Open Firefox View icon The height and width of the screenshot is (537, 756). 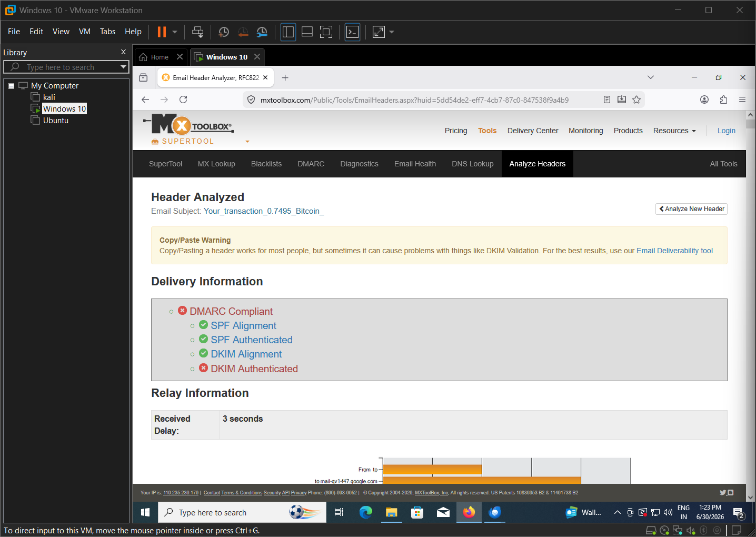tap(143, 78)
